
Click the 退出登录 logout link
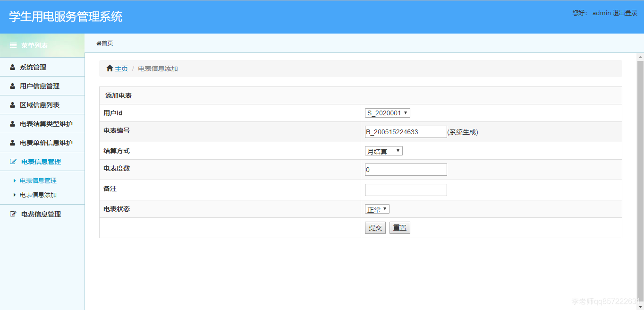point(624,13)
